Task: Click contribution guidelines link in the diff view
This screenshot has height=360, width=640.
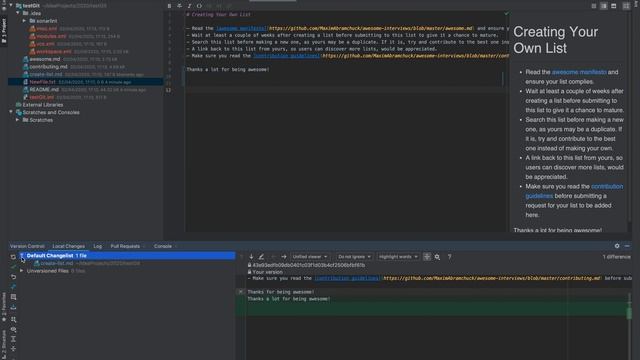Action: pyautogui.click(x=347, y=278)
